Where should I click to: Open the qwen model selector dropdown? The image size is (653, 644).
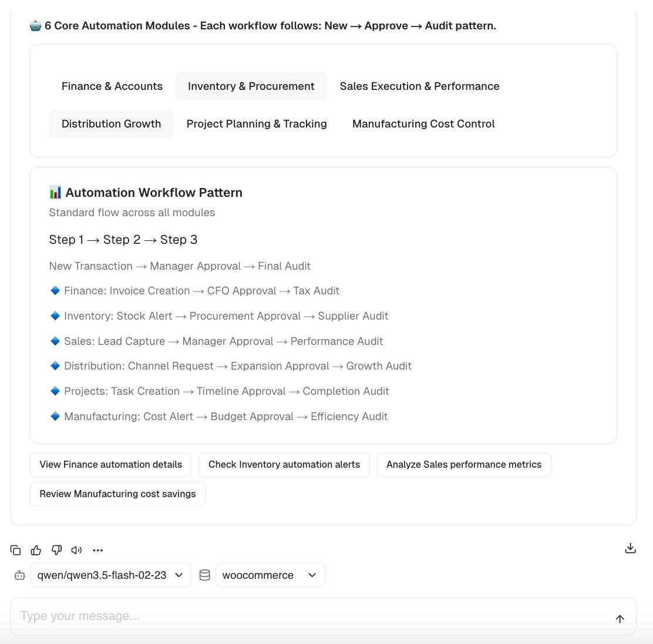[111, 575]
